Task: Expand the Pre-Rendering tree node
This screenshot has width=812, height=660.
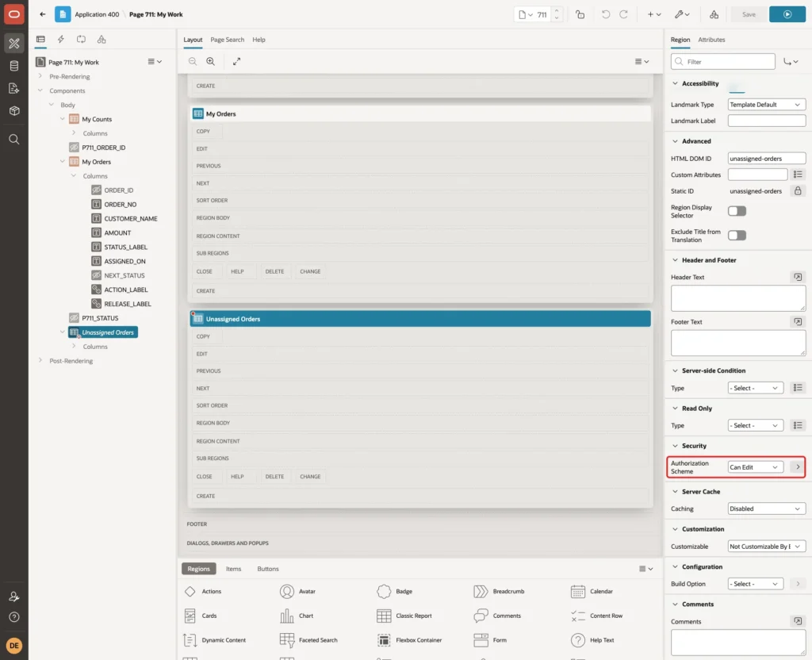Action: click(40, 76)
